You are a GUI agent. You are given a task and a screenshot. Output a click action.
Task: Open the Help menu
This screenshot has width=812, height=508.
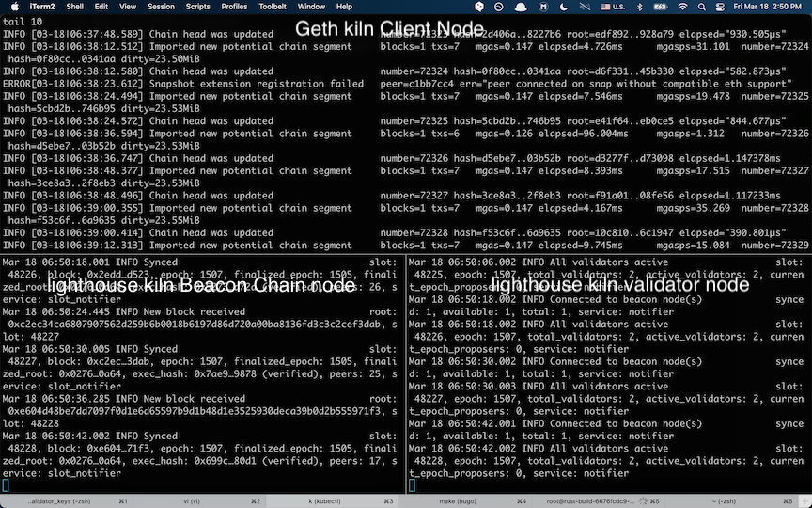coord(344,7)
